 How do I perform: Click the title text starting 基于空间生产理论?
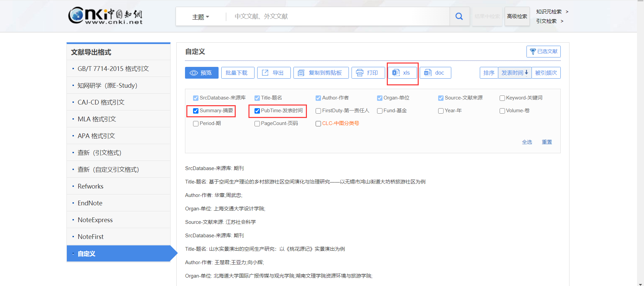click(317, 182)
